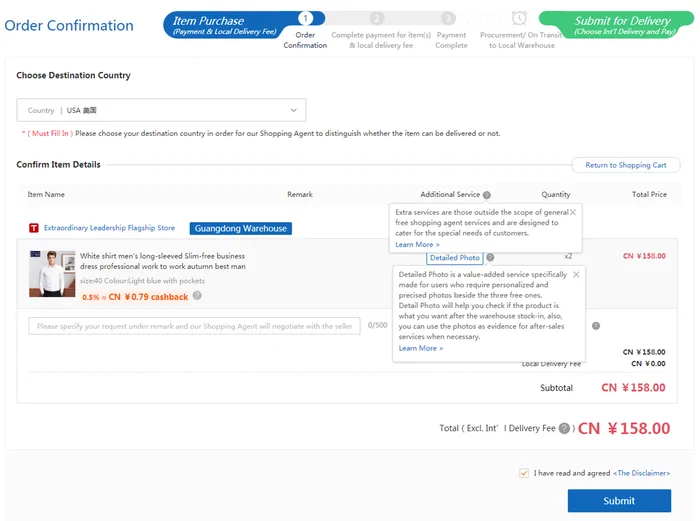Open The Disclaimer link

(x=642, y=473)
